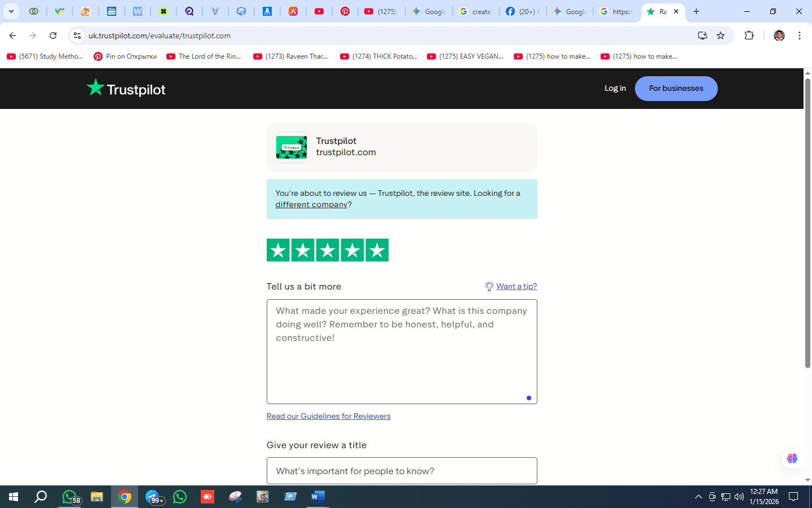Open the 'Pin on Открытки' bookmark

(125, 56)
